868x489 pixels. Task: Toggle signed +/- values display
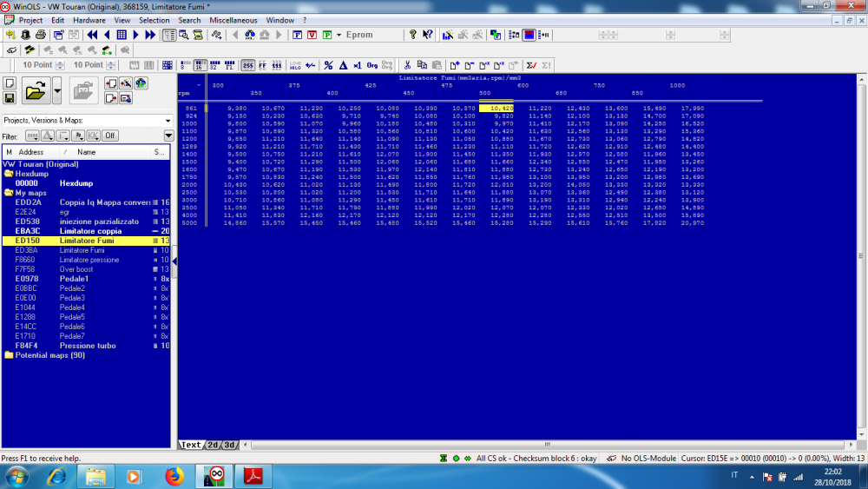[310, 65]
